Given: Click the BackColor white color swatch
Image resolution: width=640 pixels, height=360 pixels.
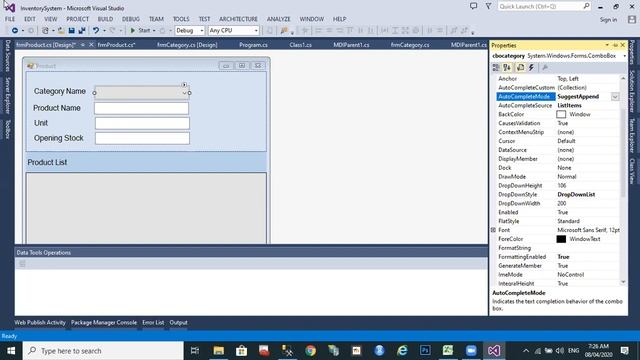Looking at the screenshot, I should pos(561,114).
